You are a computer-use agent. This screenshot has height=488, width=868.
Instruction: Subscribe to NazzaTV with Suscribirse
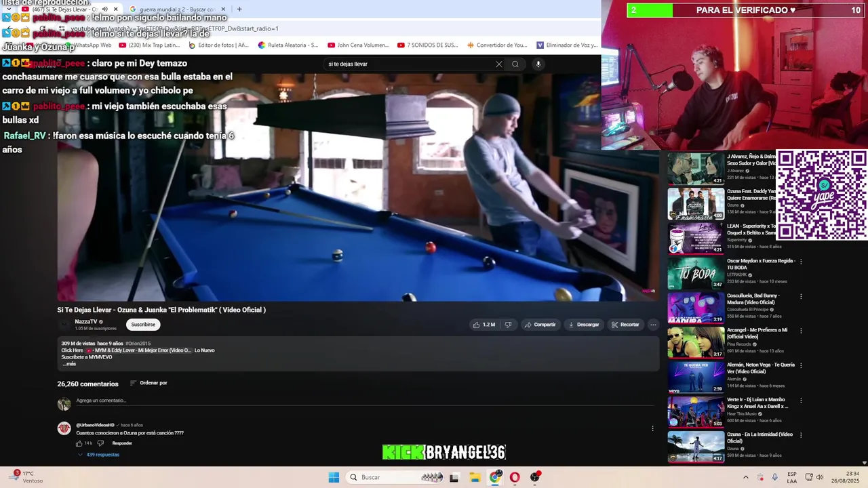click(143, 325)
